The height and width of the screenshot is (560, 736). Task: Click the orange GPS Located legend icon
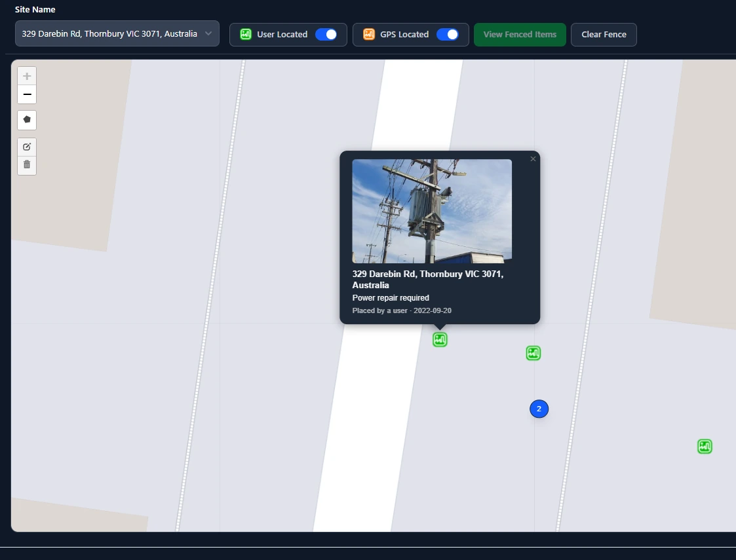(x=369, y=34)
